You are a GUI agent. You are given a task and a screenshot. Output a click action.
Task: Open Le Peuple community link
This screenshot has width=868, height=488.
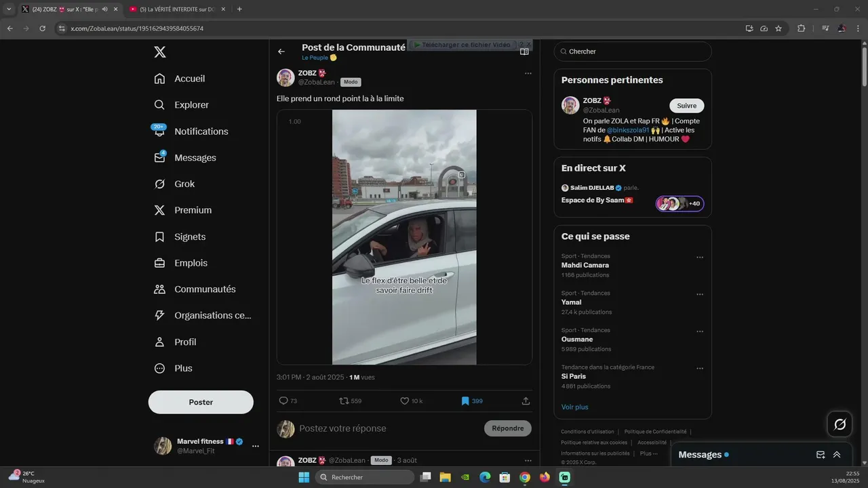click(x=319, y=58)
